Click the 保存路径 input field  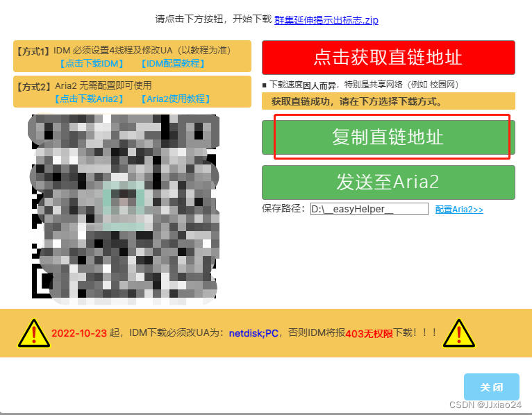coord(369,209)
